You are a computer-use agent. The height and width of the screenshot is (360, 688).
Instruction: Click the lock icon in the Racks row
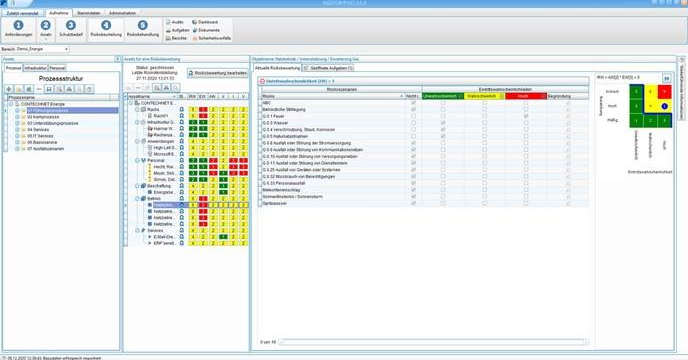click(x=182, y=109)
